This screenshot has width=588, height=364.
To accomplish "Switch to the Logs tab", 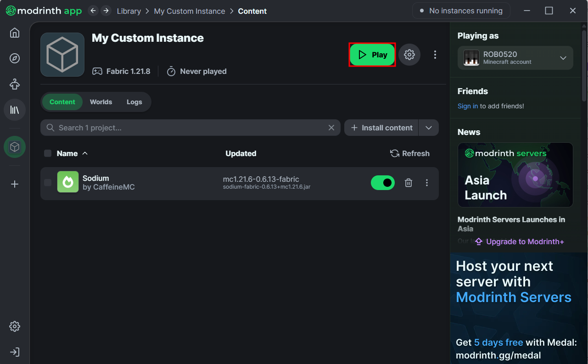I will (x=134, y=102).
